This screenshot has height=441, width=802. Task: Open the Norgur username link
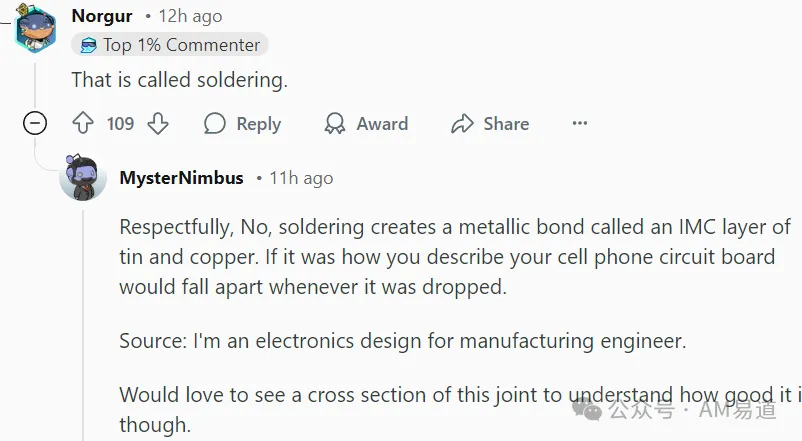coord(102,16)
